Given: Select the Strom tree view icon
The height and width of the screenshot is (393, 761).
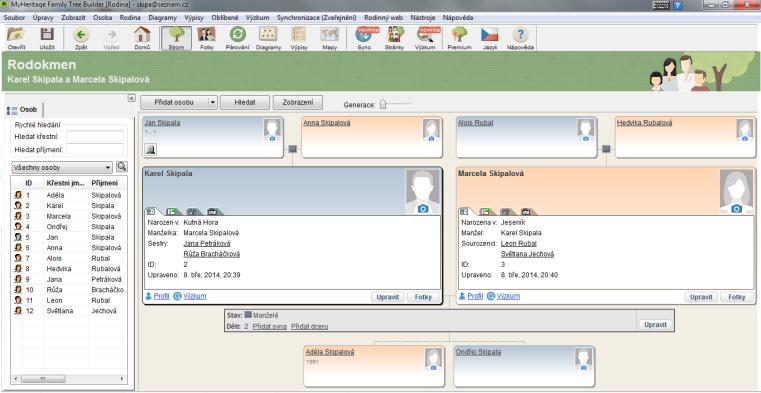Looking at the screenshot, I should pos(176,38).
